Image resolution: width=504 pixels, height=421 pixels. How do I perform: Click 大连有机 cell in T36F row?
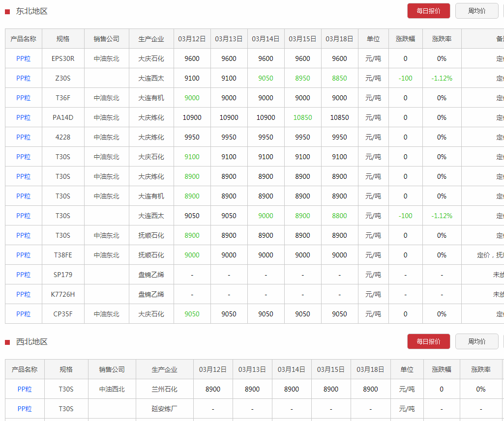(x=151, y=98)
